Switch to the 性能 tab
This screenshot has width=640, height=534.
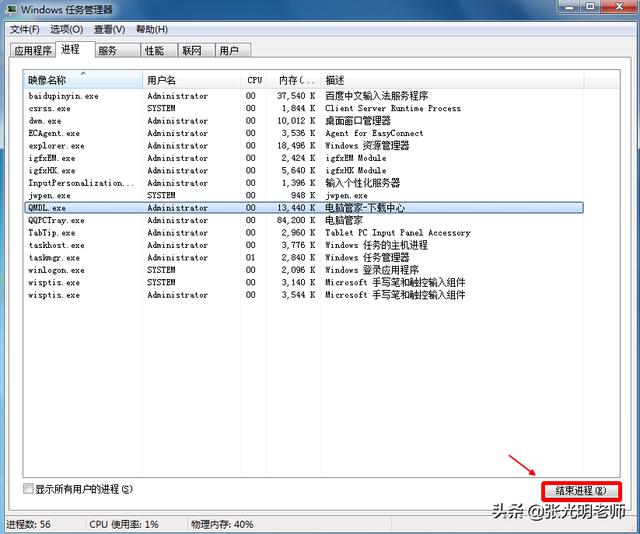click(x=154, y=50)
